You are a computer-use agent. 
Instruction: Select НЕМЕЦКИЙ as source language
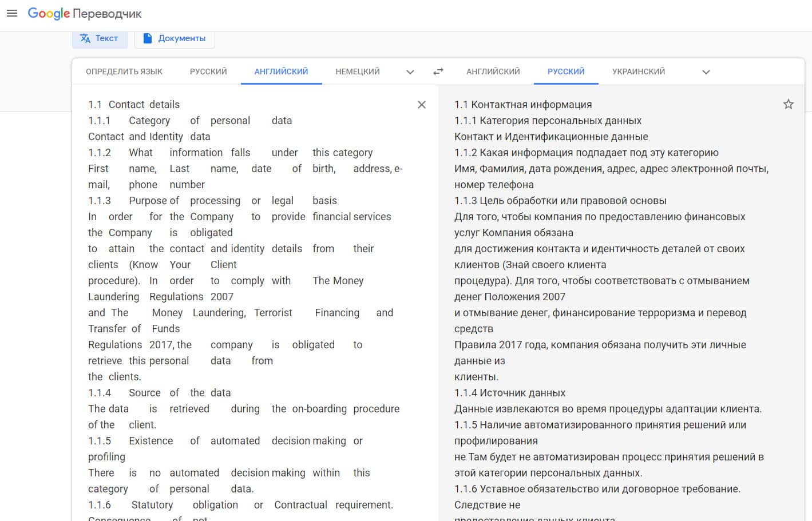pyautogui.click(x=358, y=71)
